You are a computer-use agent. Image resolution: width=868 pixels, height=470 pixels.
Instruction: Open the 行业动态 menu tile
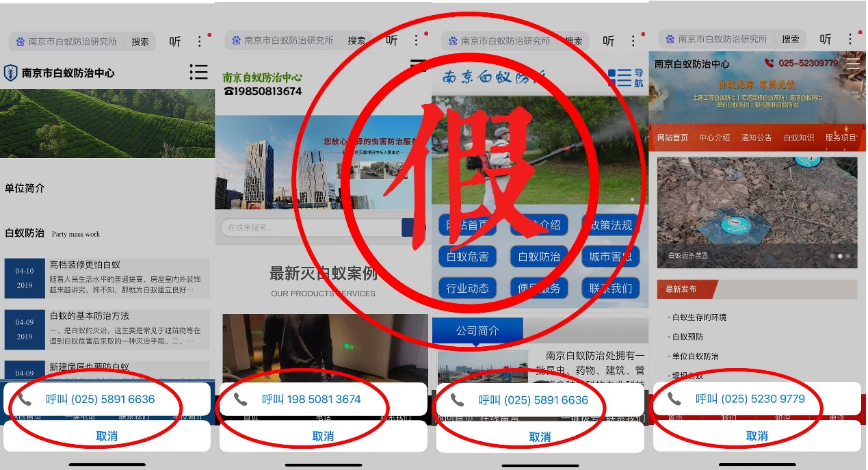(468, 288)
